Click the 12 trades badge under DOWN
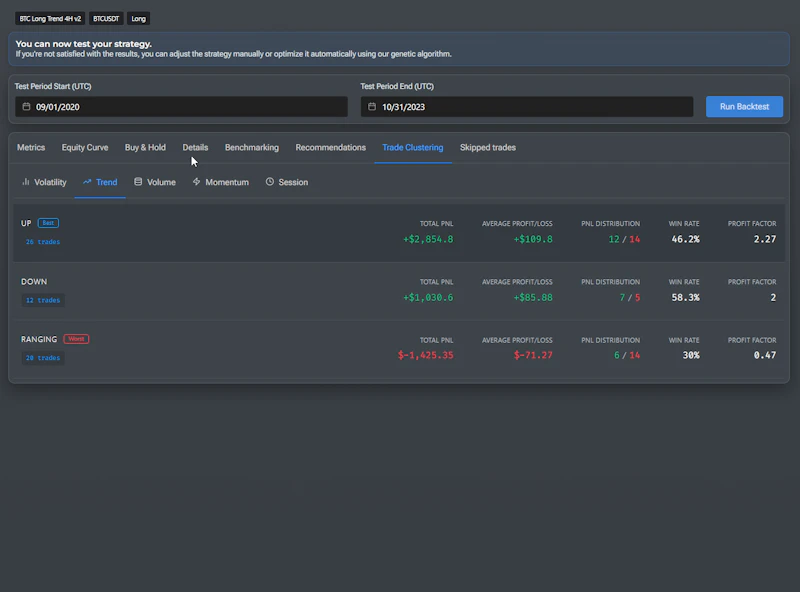This screenshot has width=800, height=592. pyautogui.click(x=43, y=300)
